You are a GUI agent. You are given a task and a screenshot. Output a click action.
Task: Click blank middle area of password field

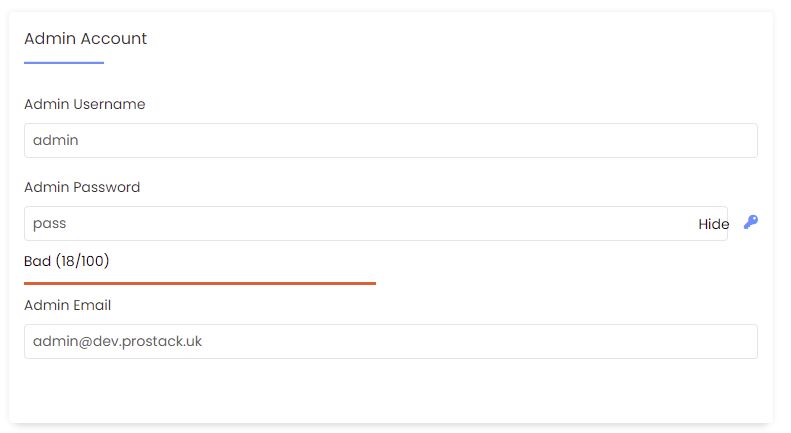[x=378, y=224]
